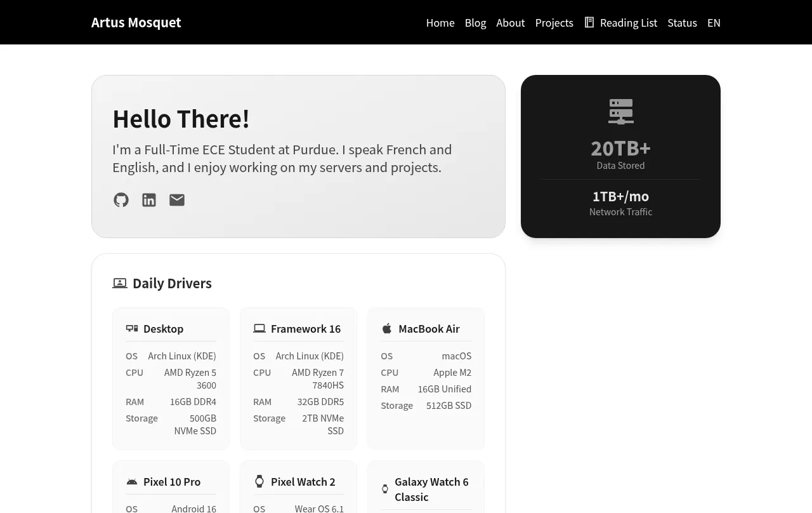
Task: Click the Android 16 OS value
Action: (194, 509)
